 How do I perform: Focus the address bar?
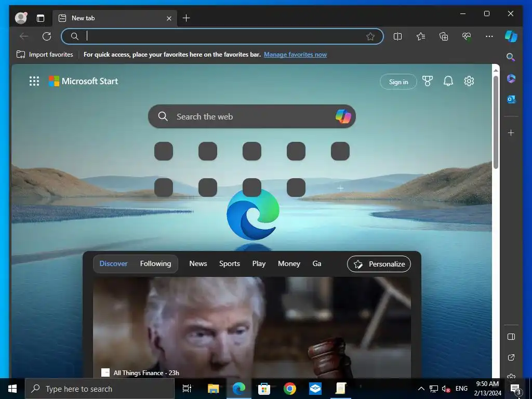(222, 36)
